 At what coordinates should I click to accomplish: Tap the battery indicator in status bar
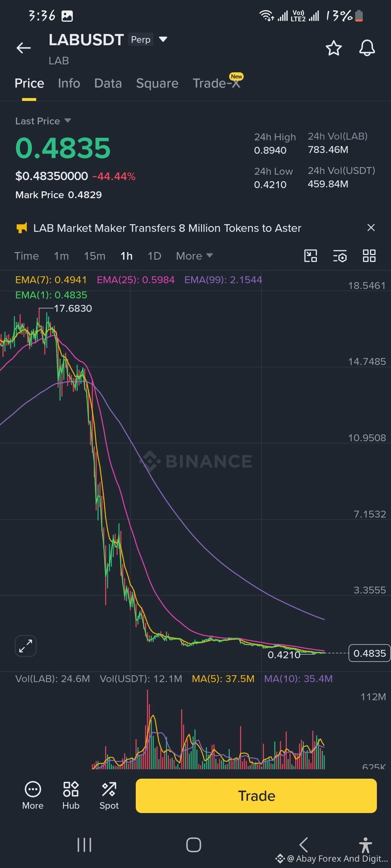click(x=359, y=16)
